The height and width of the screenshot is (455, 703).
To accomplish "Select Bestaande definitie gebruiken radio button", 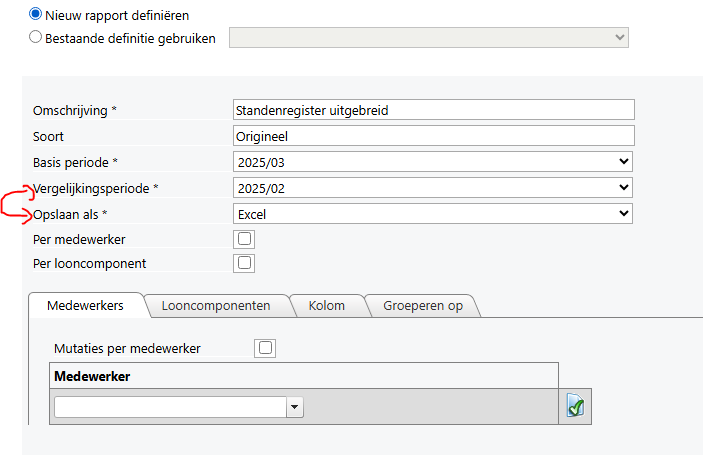I will pyautogui.click(x=35, y=37).
